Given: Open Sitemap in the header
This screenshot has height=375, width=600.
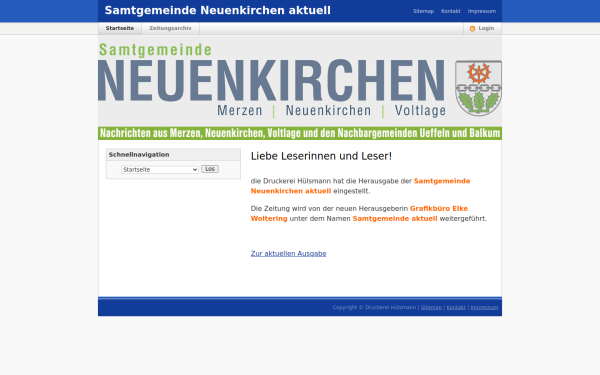Looking at the screenshot, I should click(423, 11).
